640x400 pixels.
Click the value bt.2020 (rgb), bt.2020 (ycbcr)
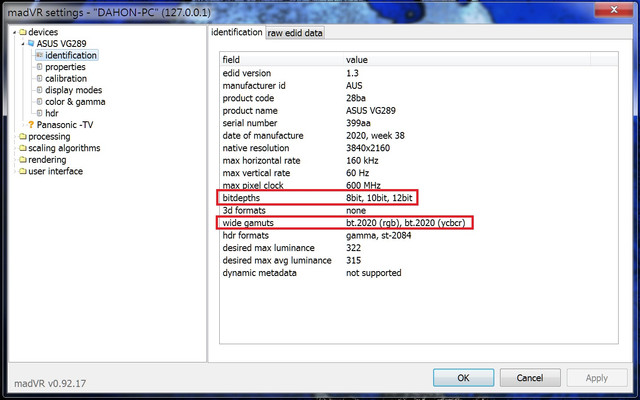coord(406,223)
